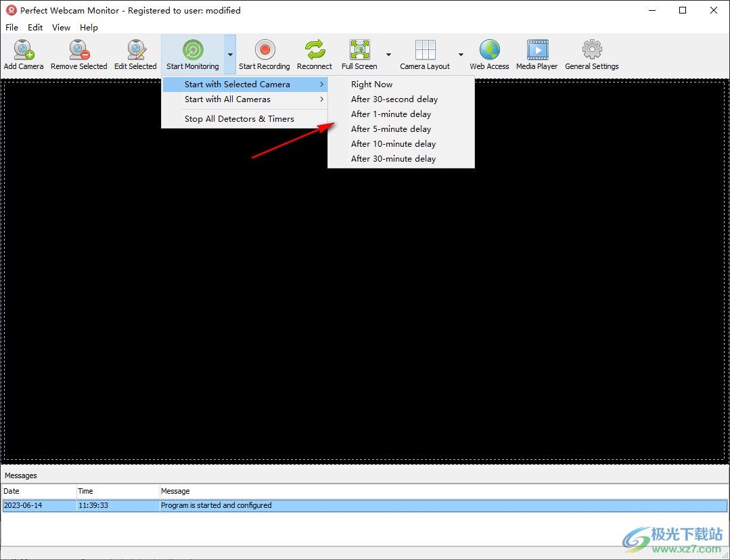Click the Remove Selected camera icon

tap(79, 49)
